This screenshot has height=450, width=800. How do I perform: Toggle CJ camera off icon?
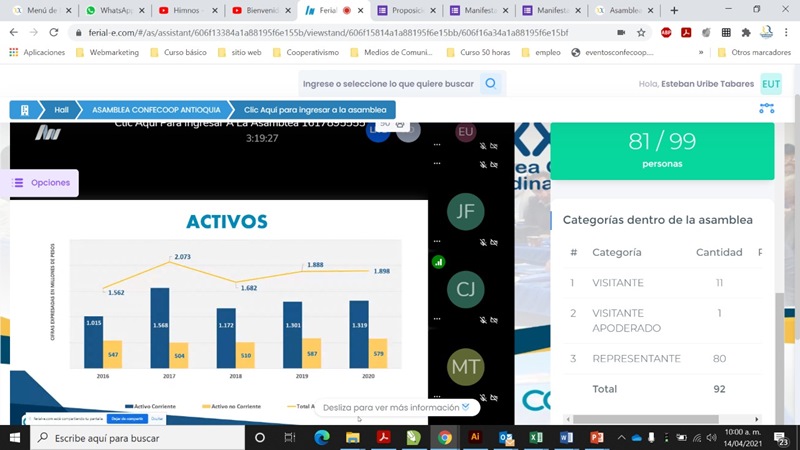pyautogui.click(x=494, y=320)
